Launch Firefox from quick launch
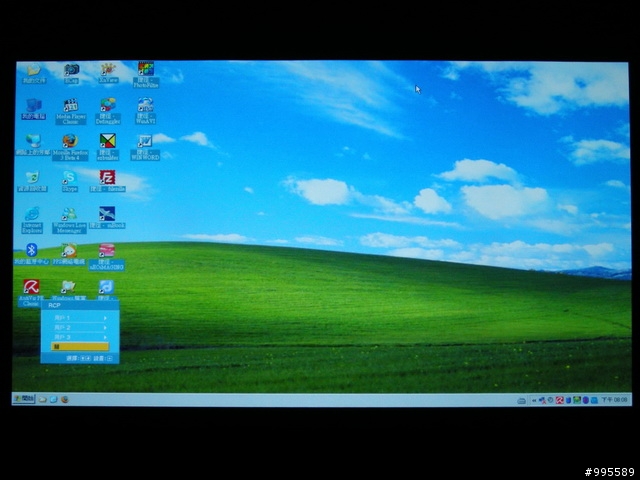Screen dimensions: 640x480 click(x=65, y=400)
